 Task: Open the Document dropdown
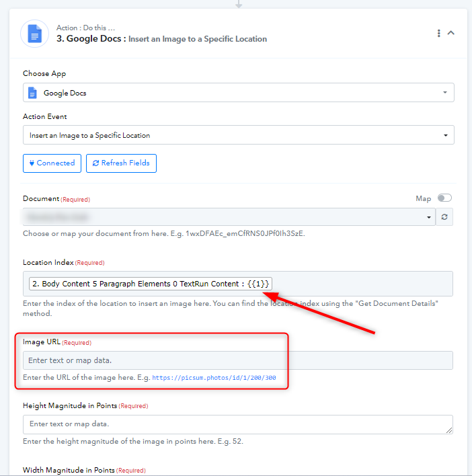coord(229,217)
